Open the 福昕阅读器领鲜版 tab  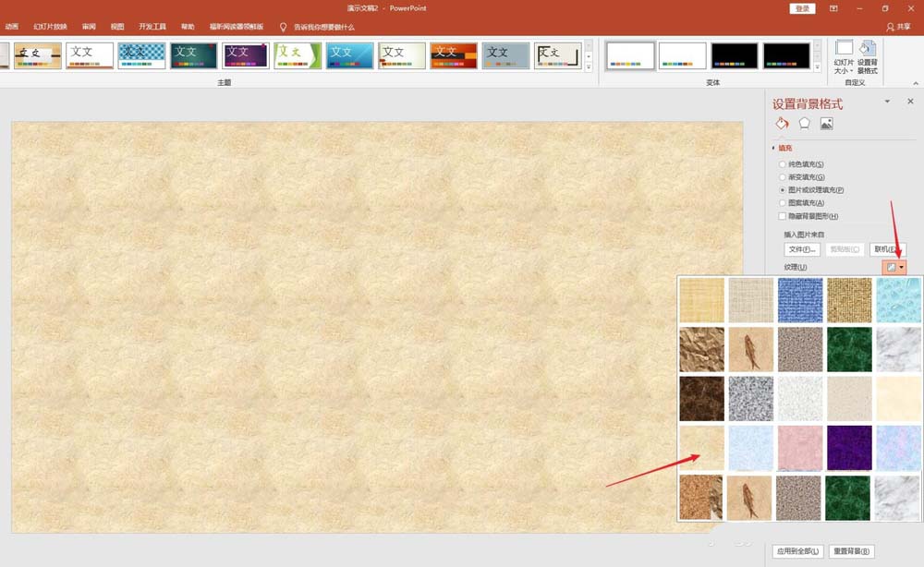pos(237,27)
